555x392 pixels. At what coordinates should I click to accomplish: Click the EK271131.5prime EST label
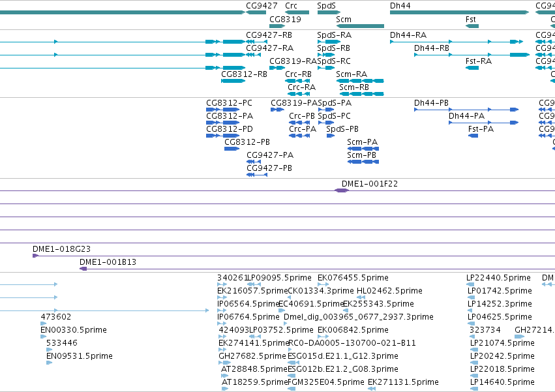click(403, 383)
